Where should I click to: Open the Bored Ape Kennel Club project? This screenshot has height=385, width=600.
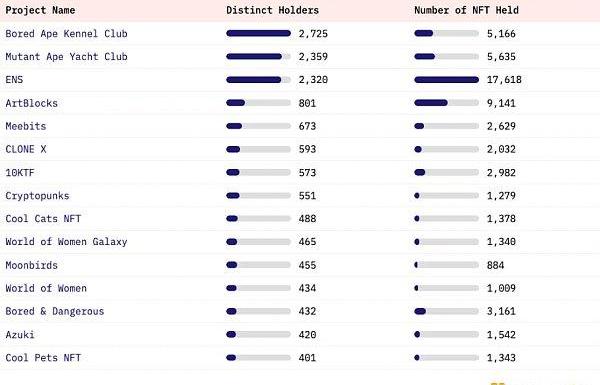66,34
